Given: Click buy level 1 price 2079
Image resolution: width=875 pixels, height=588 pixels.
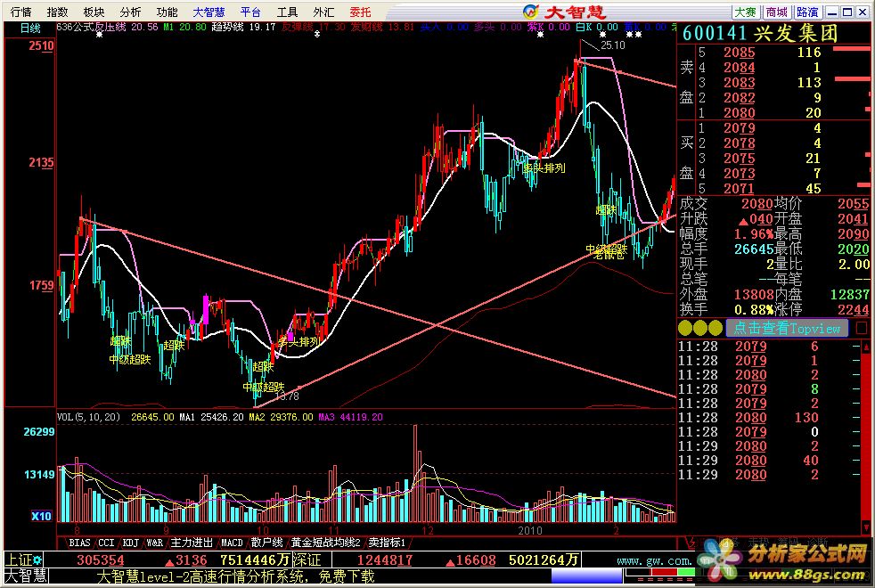Looking at the screenshot, I should [739, 128].
